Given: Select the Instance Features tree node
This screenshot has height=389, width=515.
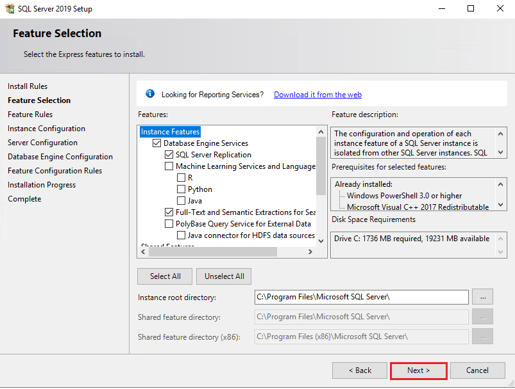Looking at the screenshot, I should pyautogui.click(x=170, y=132).
